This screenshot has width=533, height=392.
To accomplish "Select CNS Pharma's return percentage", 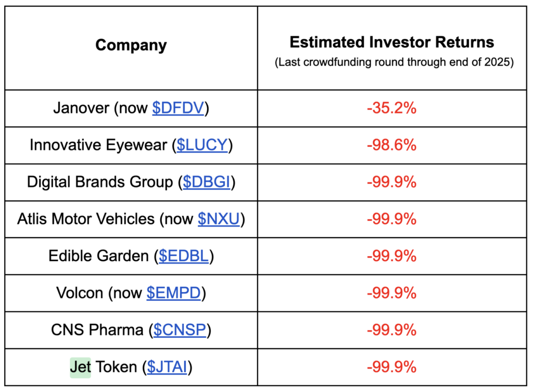I will pos(391,330).
